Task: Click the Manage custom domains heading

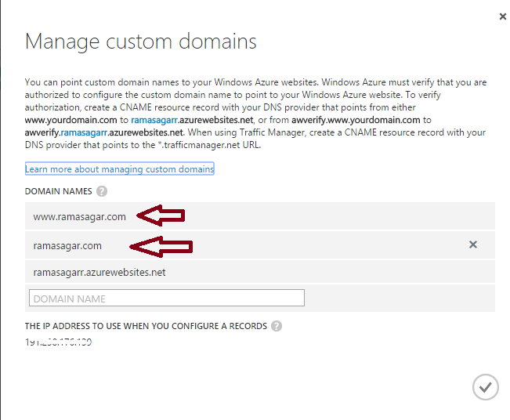Action: pyautogui.click(x=141, y=42)
